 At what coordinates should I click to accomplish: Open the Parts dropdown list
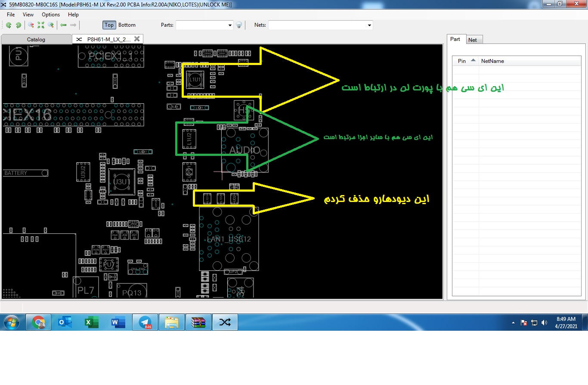230,25
